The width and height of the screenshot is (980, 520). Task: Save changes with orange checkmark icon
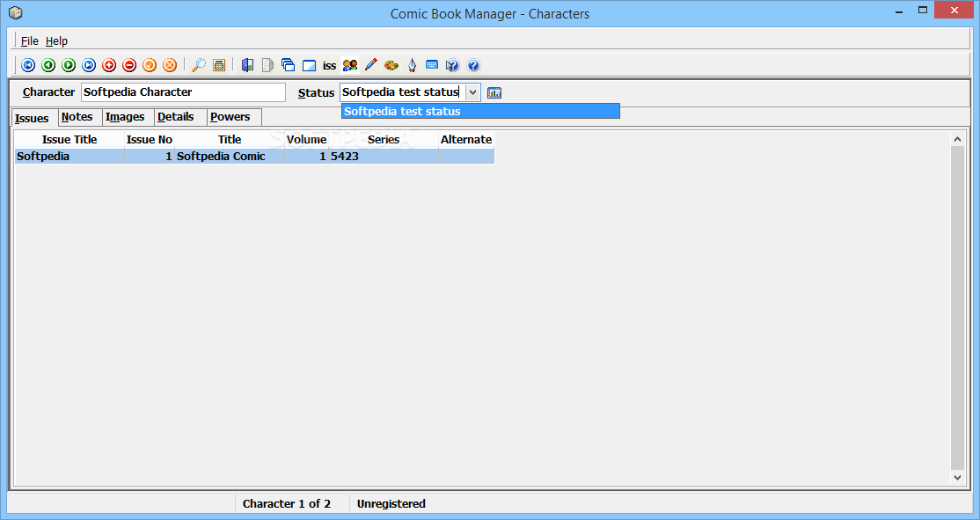(150, 65)
